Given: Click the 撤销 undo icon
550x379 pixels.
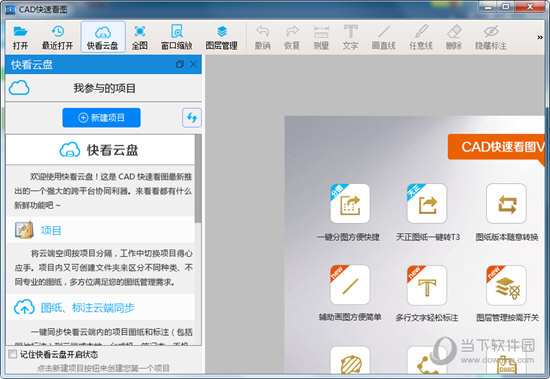Looking at the screenshot, I should point(262,37).
